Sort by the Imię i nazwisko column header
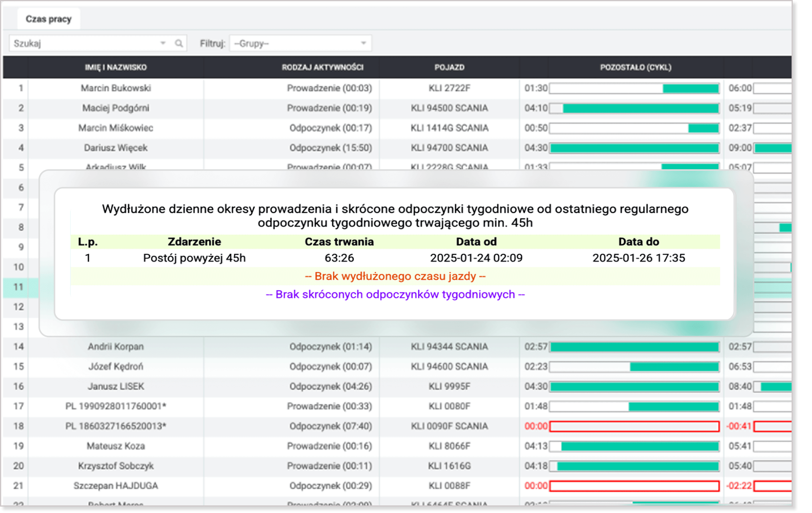Image resolution: width=812 pixels, height=513 pixels. click(x=116, y=67)
